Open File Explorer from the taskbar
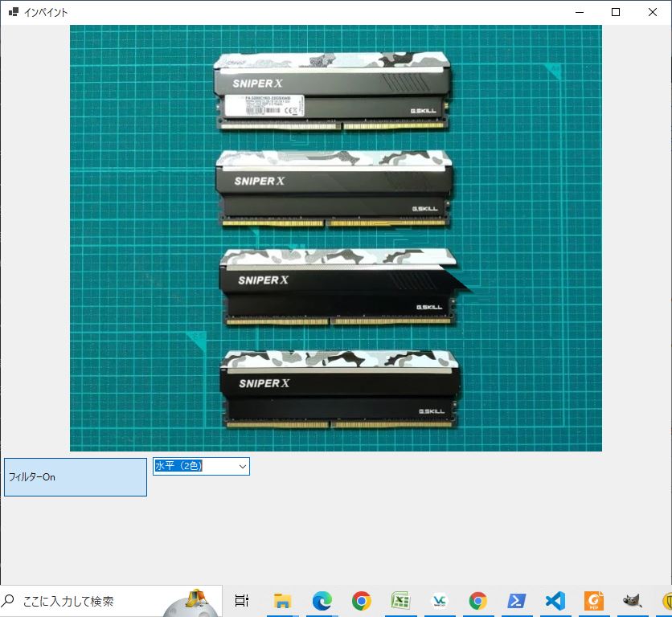 click(x=282, y=601)
